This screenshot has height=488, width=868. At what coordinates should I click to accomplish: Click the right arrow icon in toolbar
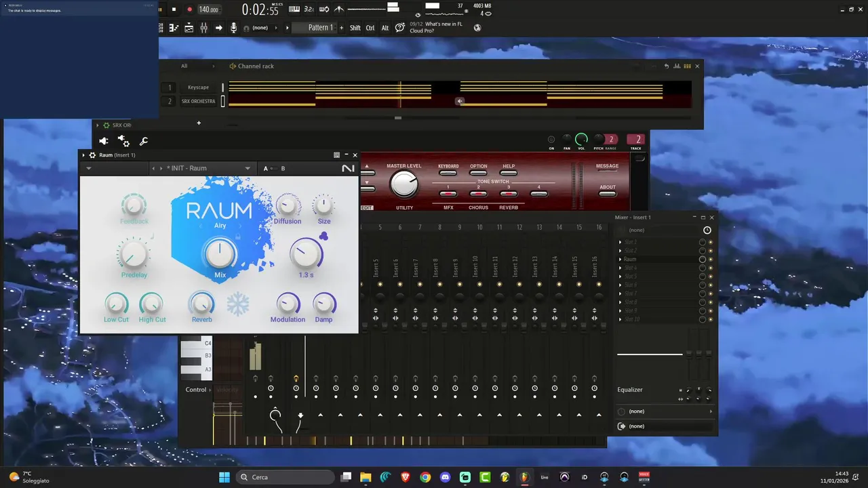tap(218, 28)
